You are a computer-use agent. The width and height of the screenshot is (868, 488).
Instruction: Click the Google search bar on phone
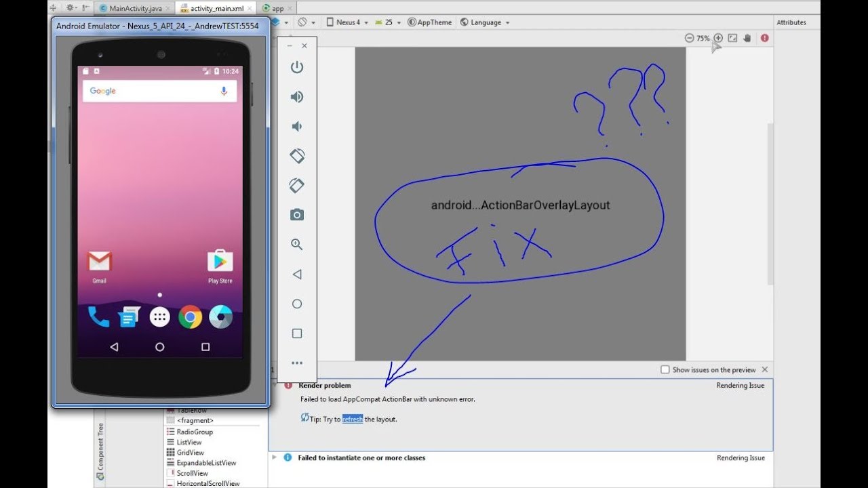pyautogui.click(x=159, y=91)
